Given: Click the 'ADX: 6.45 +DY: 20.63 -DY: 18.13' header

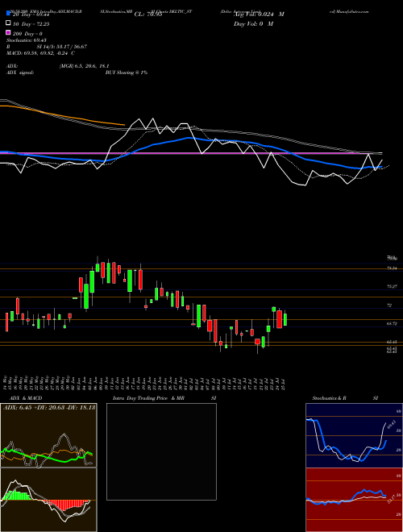Looking at the screenshot, I should pyautogui.click(x=49, y=407).
